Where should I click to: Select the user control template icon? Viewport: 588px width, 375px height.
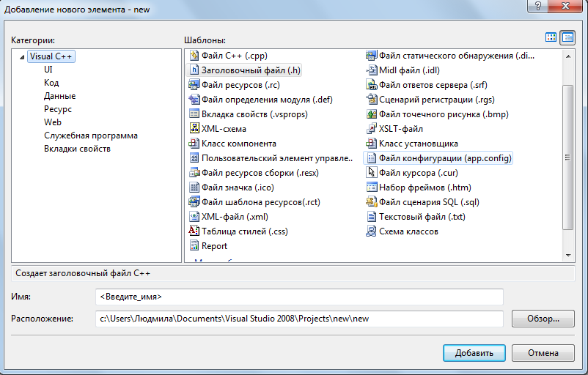pyautogui.click(x=194, y=158)
